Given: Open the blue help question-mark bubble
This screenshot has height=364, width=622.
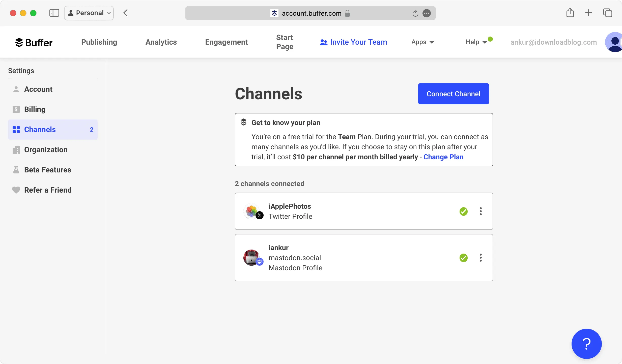Looking at the screenshot, I should pyautogui.click(x=587, y=344).
